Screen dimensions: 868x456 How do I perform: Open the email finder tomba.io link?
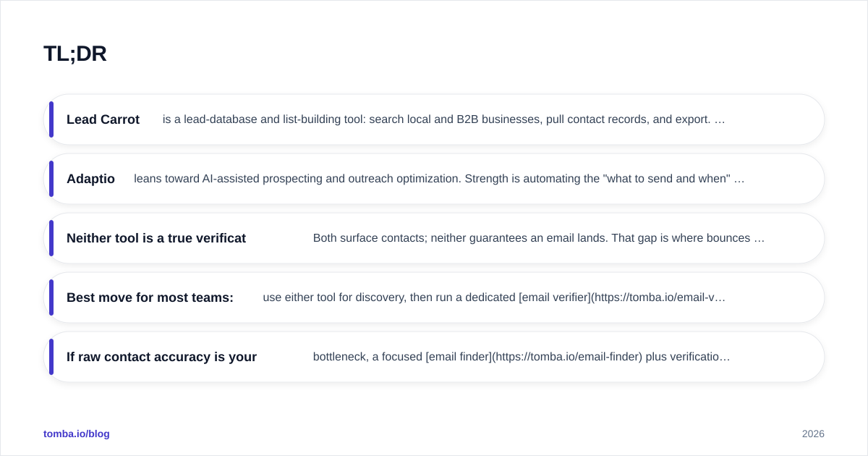[x=534, y=357]
